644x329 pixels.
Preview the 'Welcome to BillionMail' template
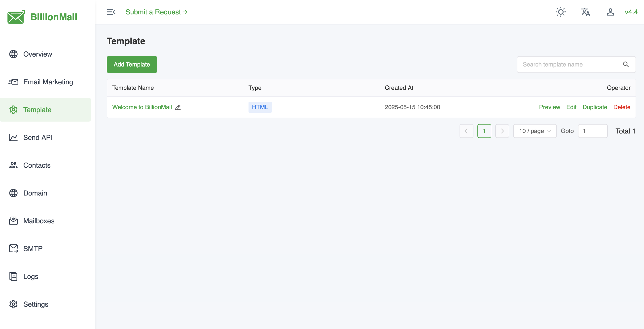tap(549, 107)
